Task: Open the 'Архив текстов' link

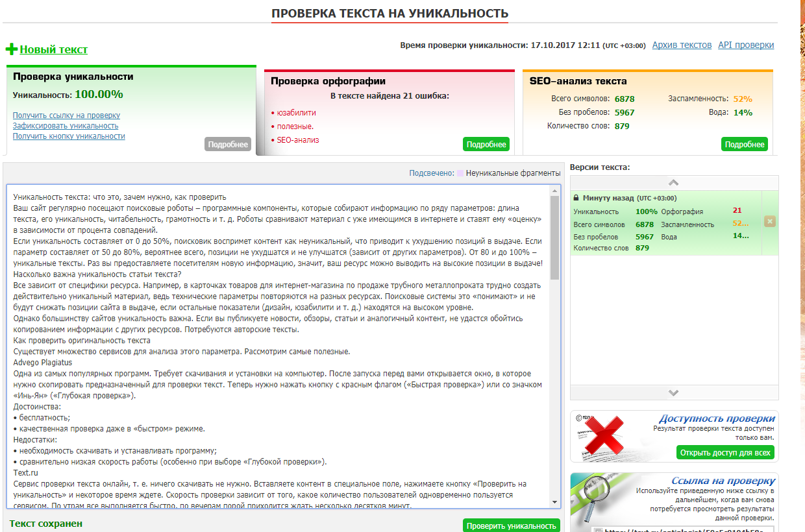Action: 682,45
